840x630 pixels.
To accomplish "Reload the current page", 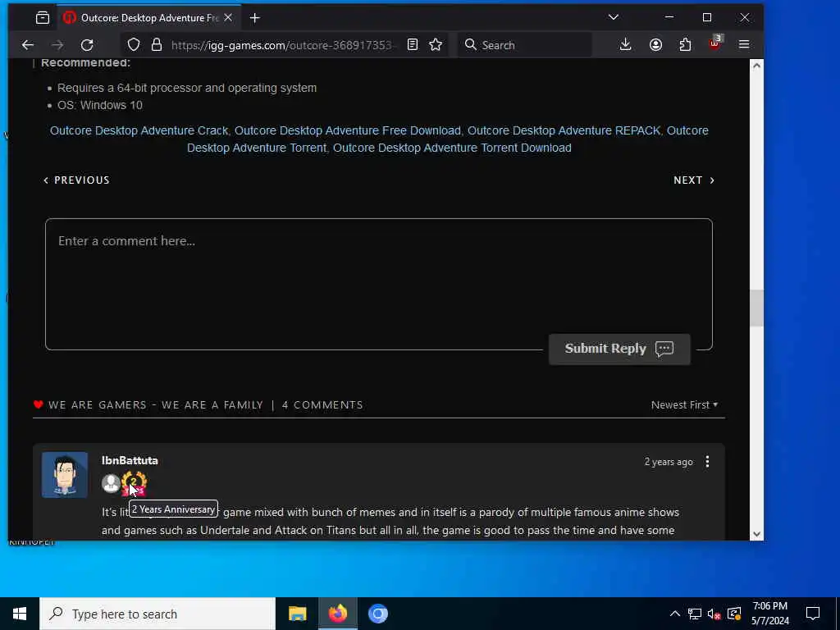I will (87, 45).
